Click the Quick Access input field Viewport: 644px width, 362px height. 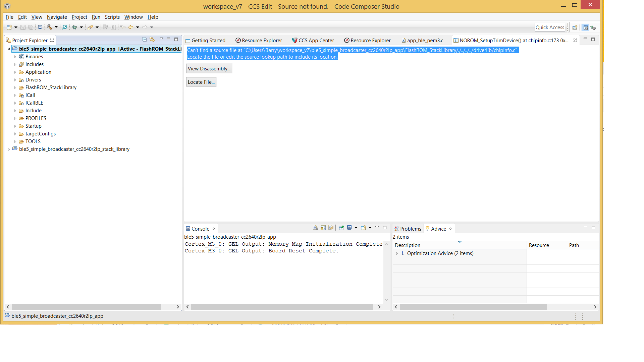549,27
